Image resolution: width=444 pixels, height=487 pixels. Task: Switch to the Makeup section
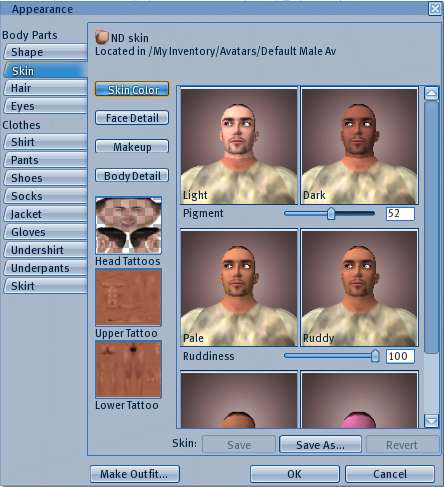click(132, 147)
